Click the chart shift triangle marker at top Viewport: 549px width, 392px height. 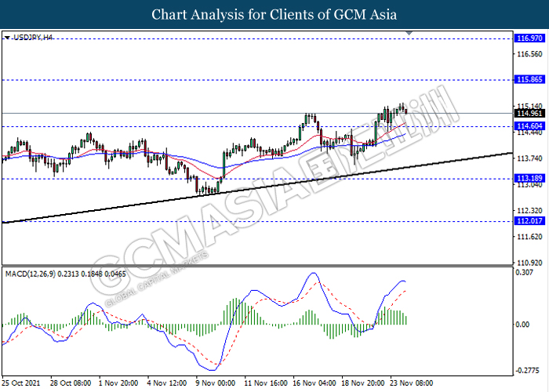(409, 33)
